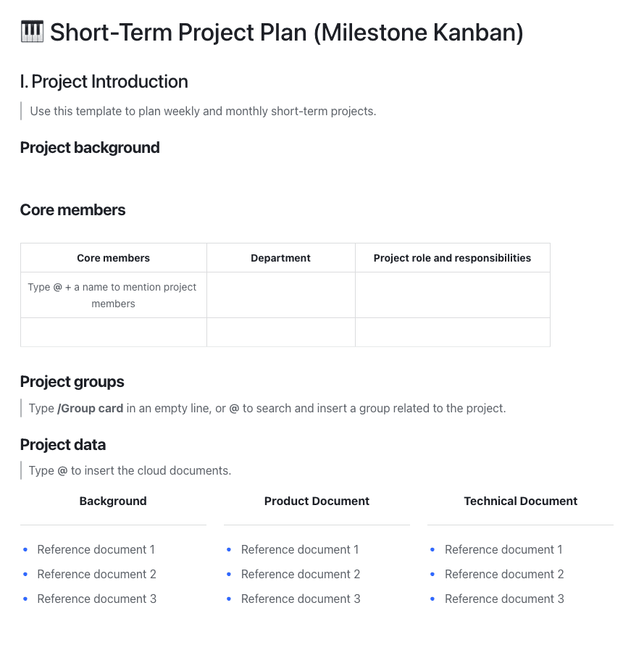Click the 'Type @ + a name' placeholder cell
This screenshot has height=650, width=644.
(113, 295)
